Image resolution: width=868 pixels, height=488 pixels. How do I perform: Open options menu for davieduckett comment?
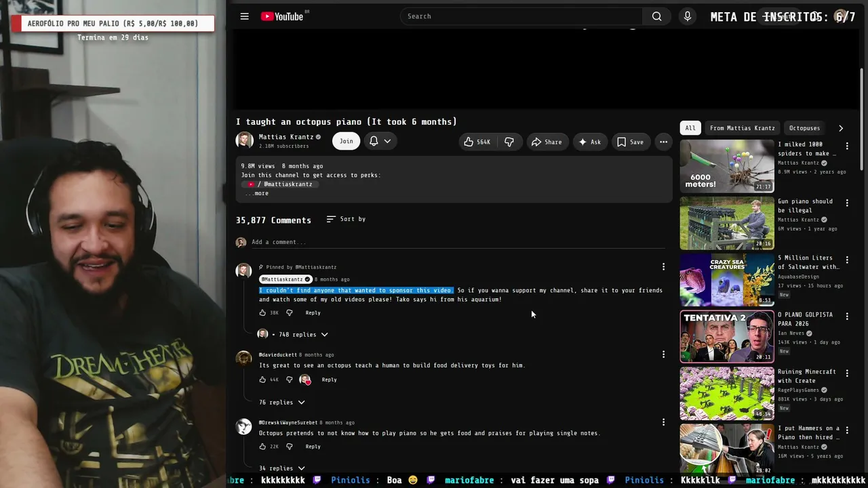click(x=663, y=354)
